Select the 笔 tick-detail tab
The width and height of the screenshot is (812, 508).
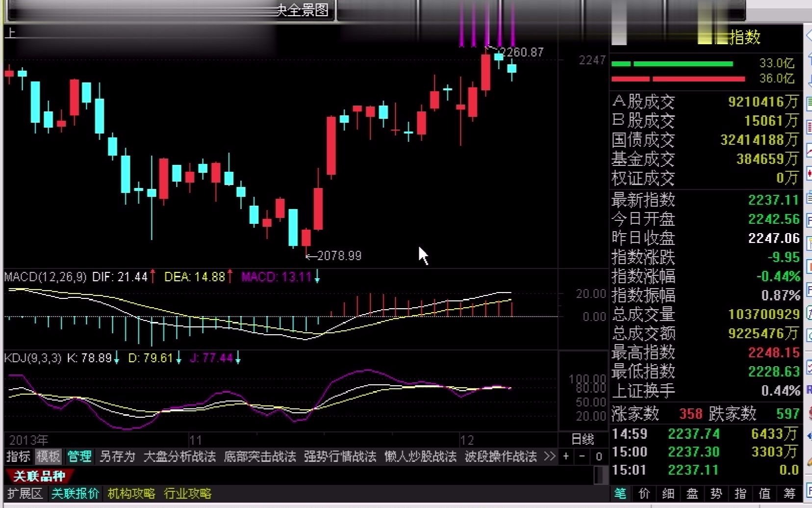click(620, 493)
